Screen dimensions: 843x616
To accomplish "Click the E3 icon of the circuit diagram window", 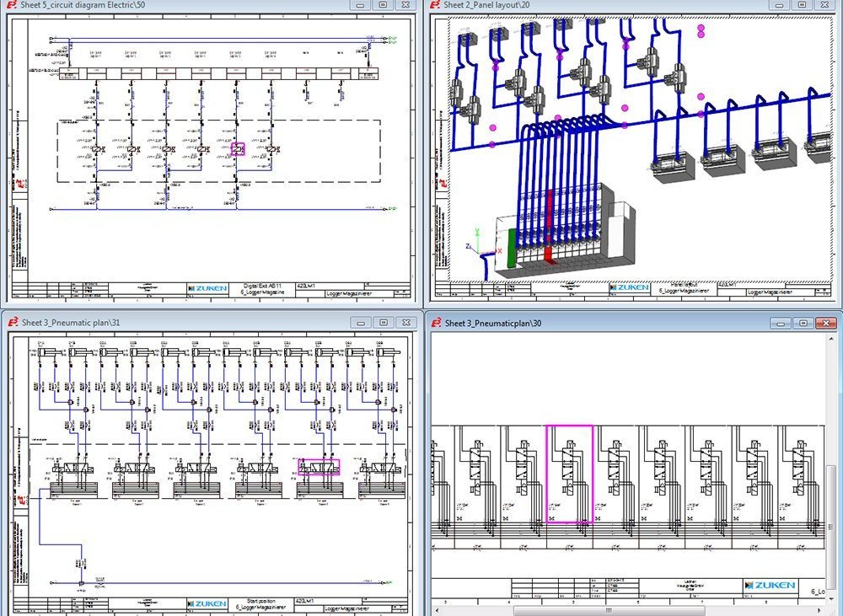I will tap(11, 5).
